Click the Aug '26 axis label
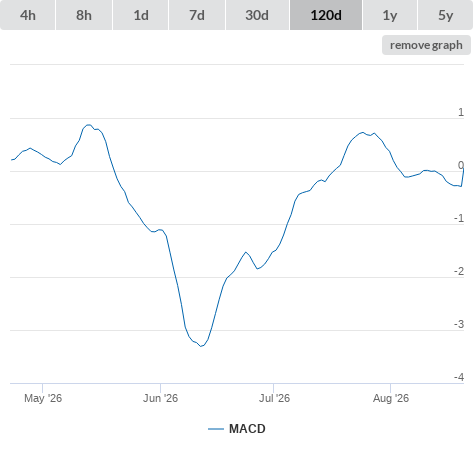Image resolution: width=474 pixels, height=455 pixels. (391, 398)
